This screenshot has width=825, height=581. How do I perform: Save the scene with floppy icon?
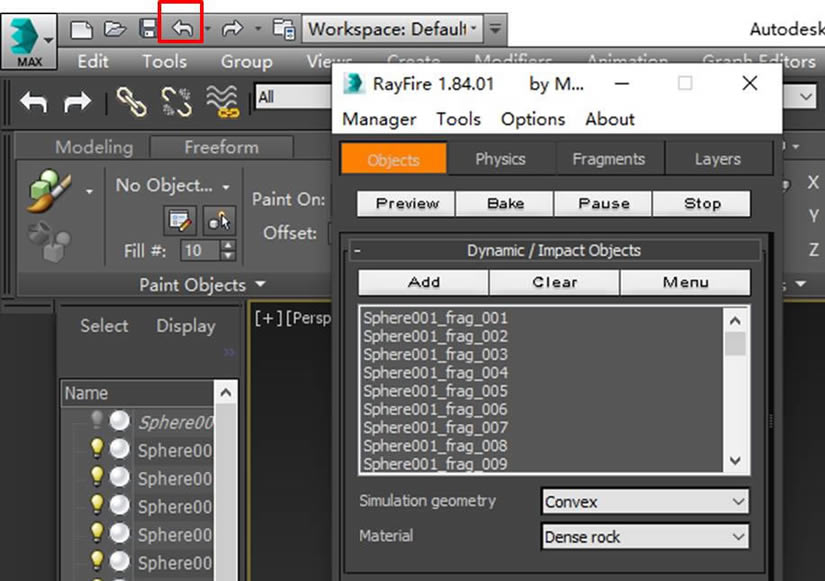(x=148, y=28)
